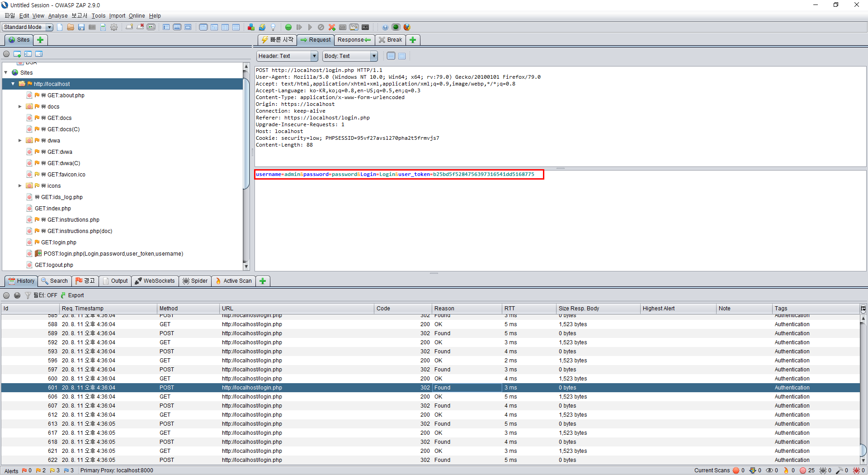The image size is (868, 475).
Task: Open the Header: Text dropdown
Action: click(x=287, y=56)
